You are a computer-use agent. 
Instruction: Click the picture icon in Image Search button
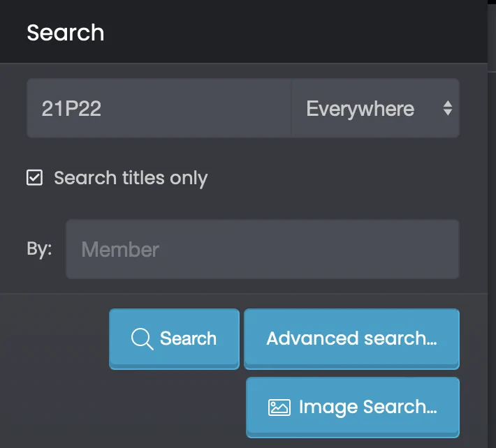279,408
